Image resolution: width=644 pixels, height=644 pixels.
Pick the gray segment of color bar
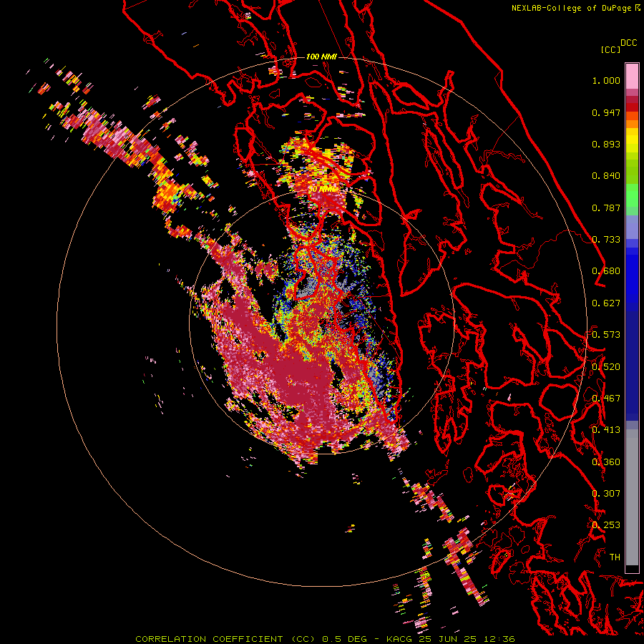632,497
